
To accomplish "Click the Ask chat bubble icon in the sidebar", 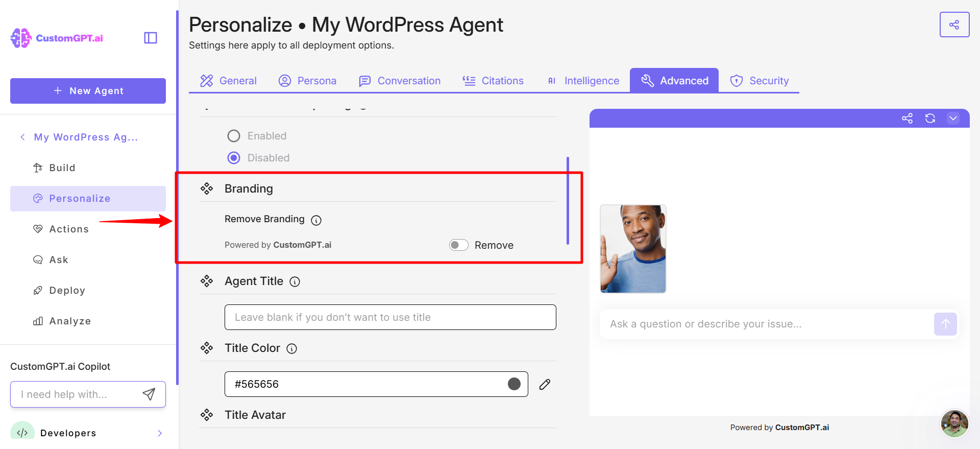I will (38, 259).
